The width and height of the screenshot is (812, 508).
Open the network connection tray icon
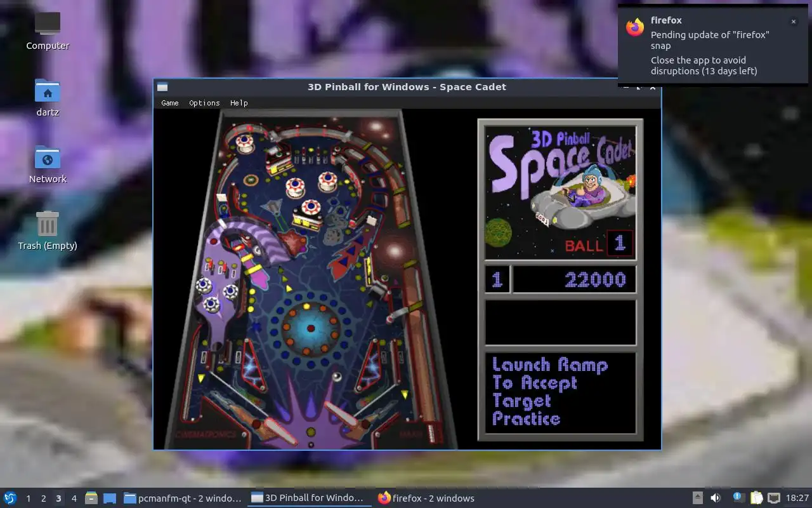coord(774,498)
